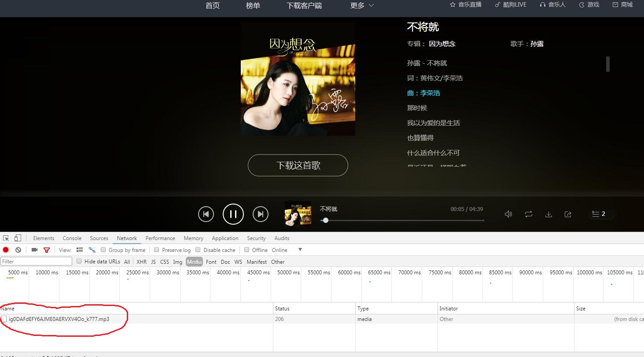
Task: Click the 下载这首歌 button
Action: [298, 165]
